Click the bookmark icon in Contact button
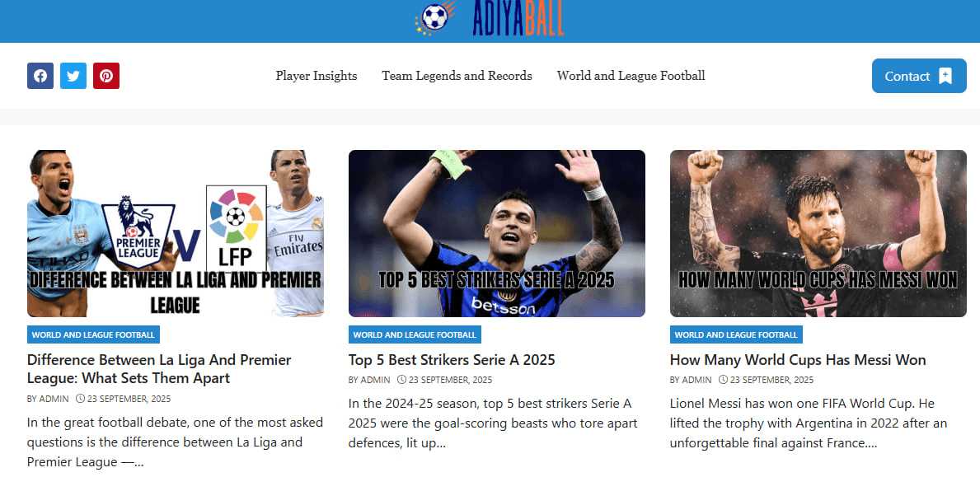The width and height of the screenshot is (980, 477). pyautogui.click(x=945, y=76)
